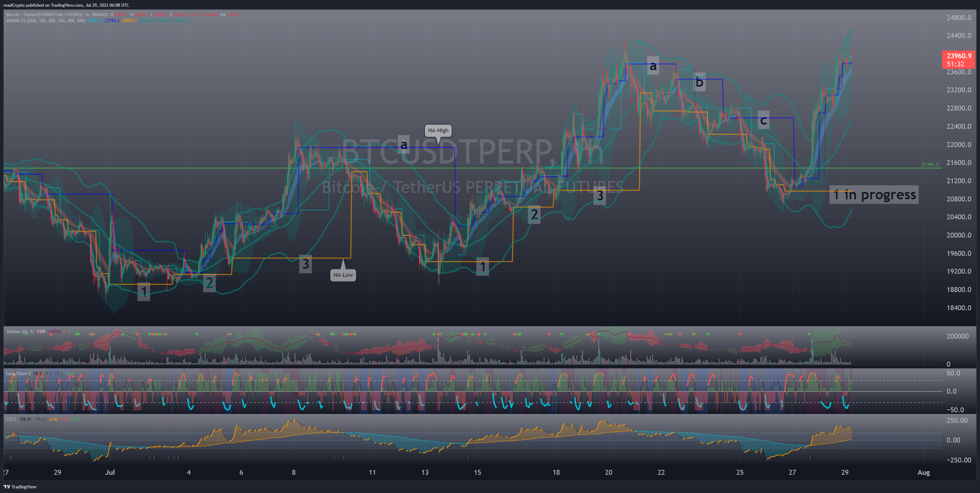The image size is (980, 493).
Task: Click the '13' date label on time axis
Action: pos(425,472)
